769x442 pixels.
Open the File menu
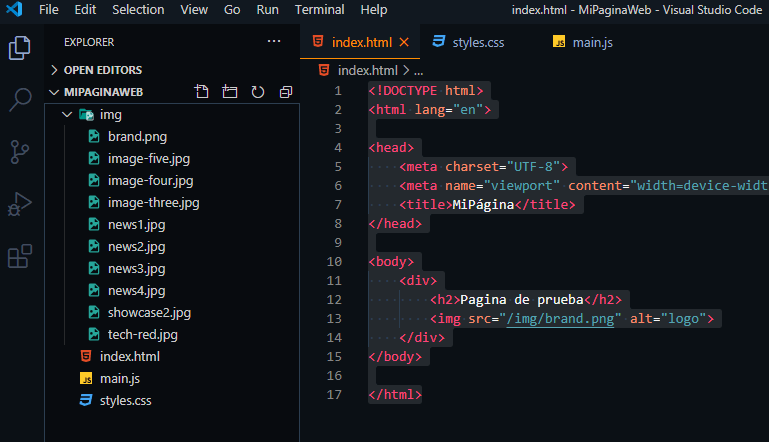click(49, 10)
